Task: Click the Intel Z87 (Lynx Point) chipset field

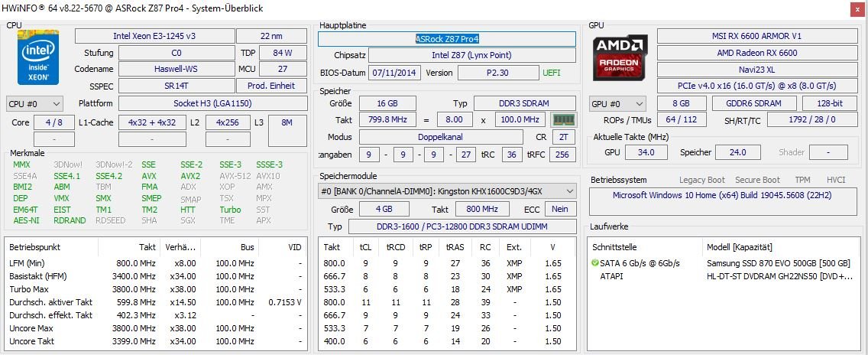Action: [x=471, y=55]
